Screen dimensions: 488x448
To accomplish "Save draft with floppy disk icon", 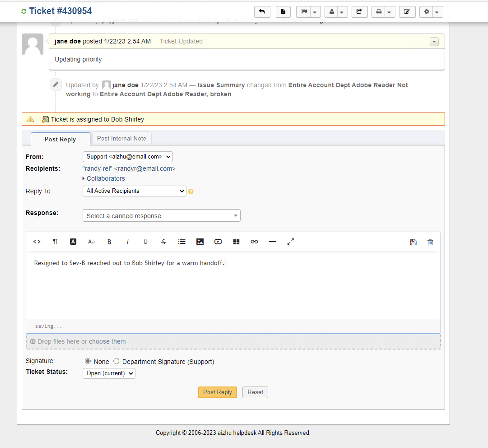I will 413,242.
